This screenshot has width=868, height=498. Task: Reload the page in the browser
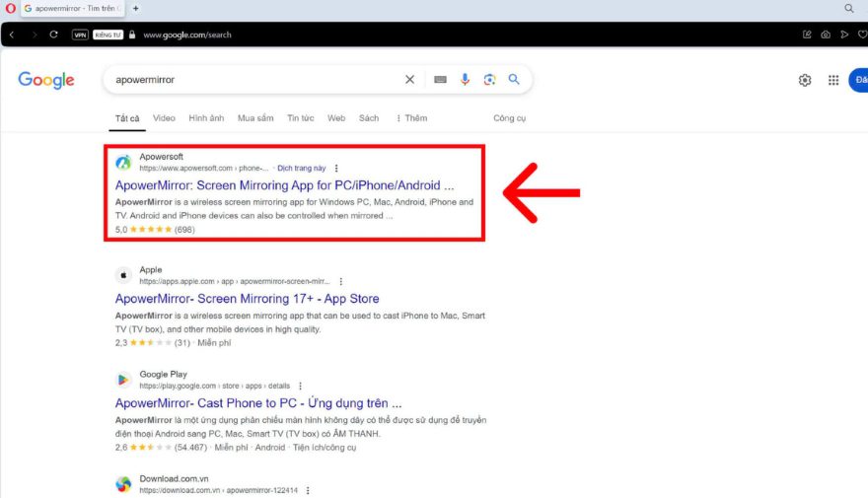(x=53, y=35)
